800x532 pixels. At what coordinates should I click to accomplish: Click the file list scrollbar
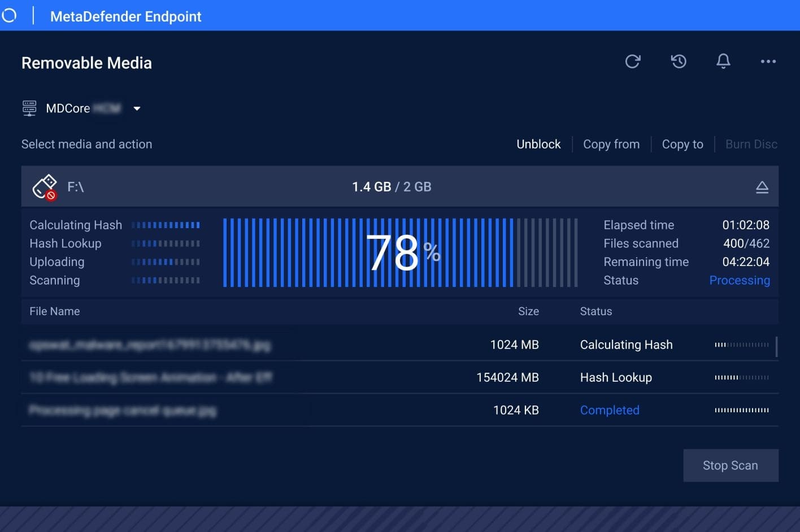click(x=777, y=347)
